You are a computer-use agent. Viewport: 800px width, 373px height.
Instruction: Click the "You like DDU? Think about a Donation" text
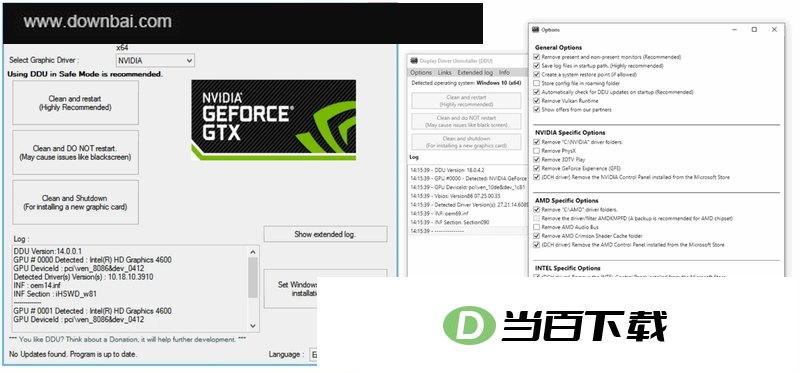pyautogui.click(x=128, y=339)
